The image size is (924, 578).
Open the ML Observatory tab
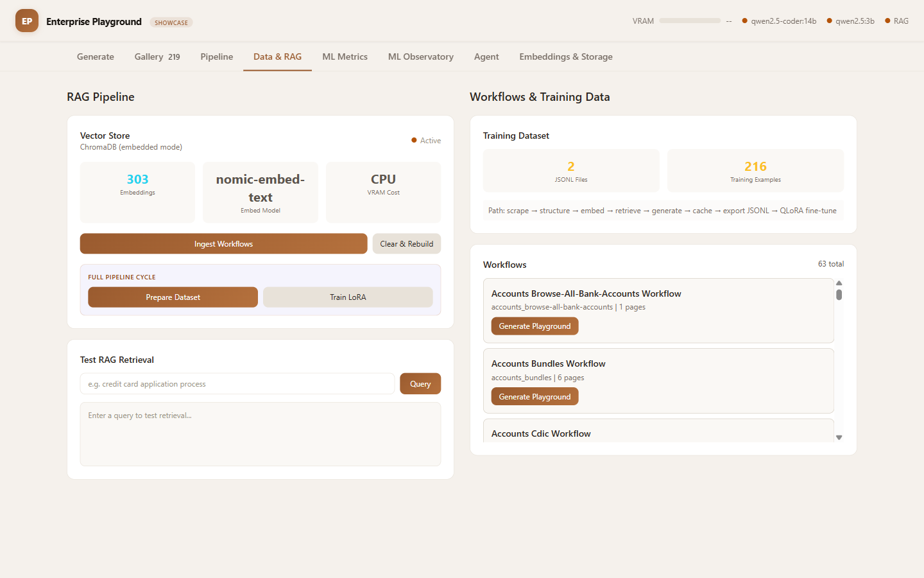click(420, 57)
